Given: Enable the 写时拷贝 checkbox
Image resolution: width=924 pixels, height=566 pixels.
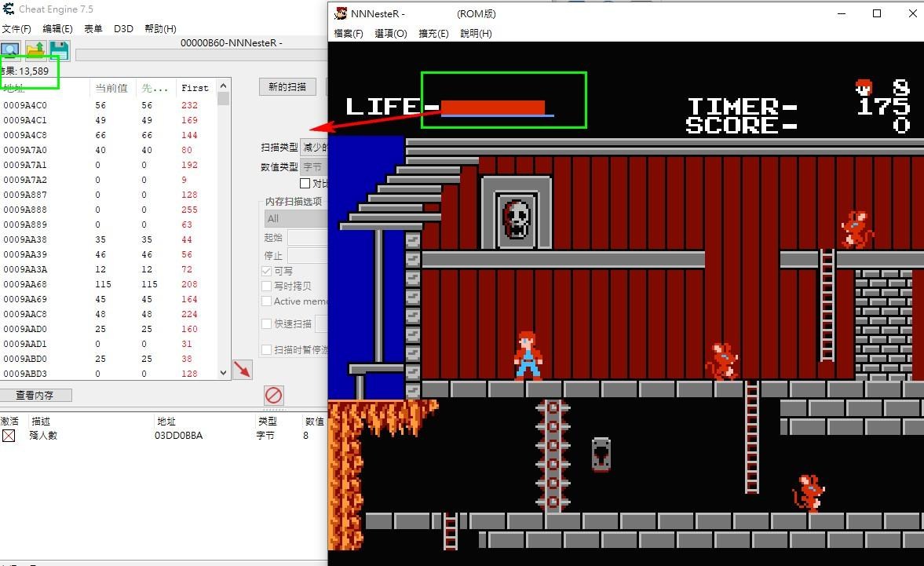Looking at the screenshot, I should click(266, 286).
